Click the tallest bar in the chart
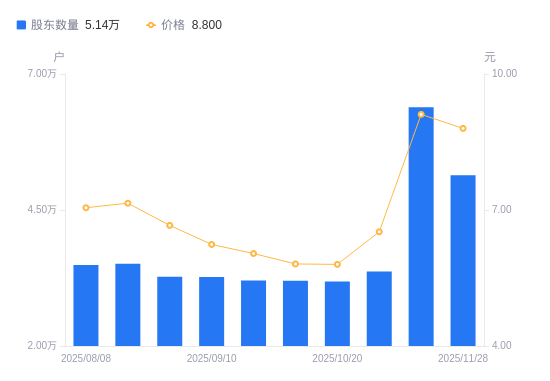Image resolution: width=550 pixels, height=381 pixels. 421,227
